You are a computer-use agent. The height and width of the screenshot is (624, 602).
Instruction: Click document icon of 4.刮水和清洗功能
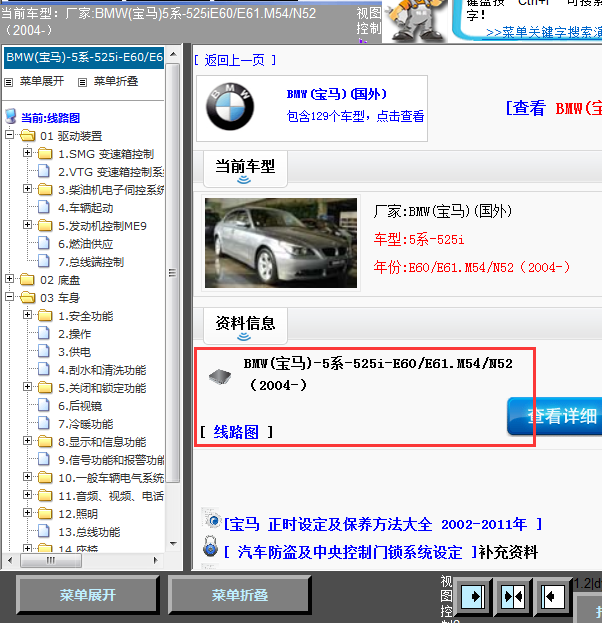point(44,370)
